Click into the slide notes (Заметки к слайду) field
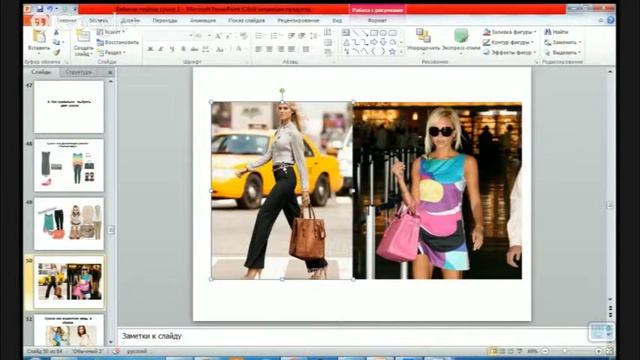The height and width of the screenshot is (360, 640). coord(352,336)
